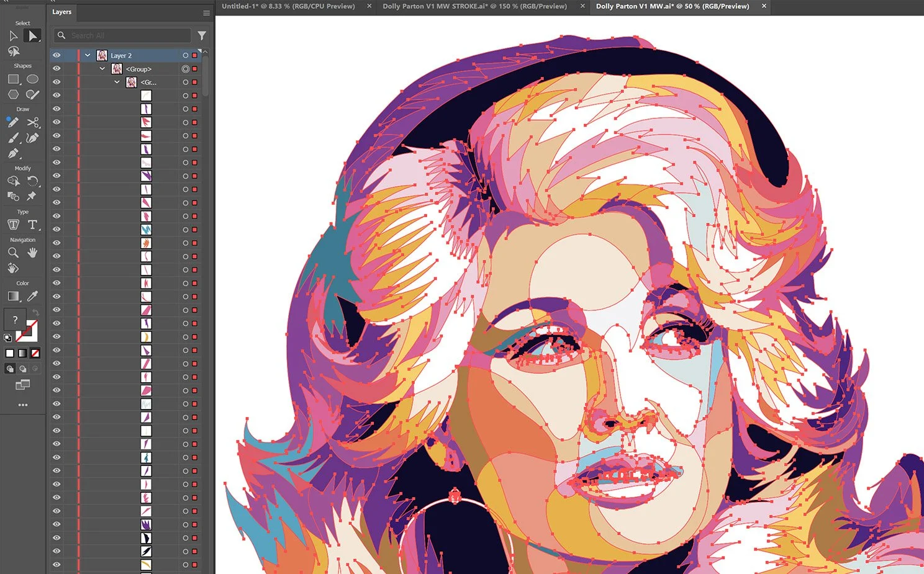Image resolution: width=924 pixels, height=574 pixels.
Task: Select the Live Paint Bucket tool
Action: [x=14, y=196]
